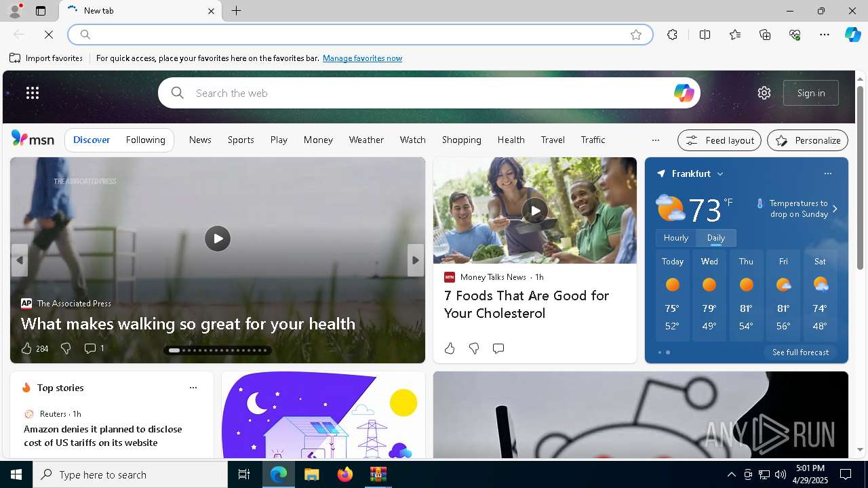Image resolution: width=868 pixels, height=488 pixels.
Task: Go to next carousel story
Action: pyautogui.click(x=415, y=260)
